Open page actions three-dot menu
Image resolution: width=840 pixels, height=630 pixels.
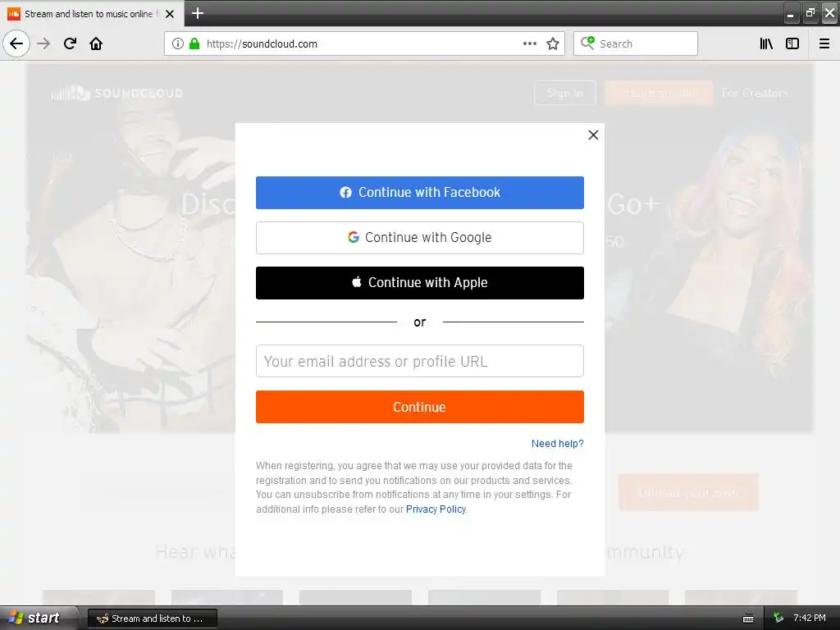(x=529, y=43)
